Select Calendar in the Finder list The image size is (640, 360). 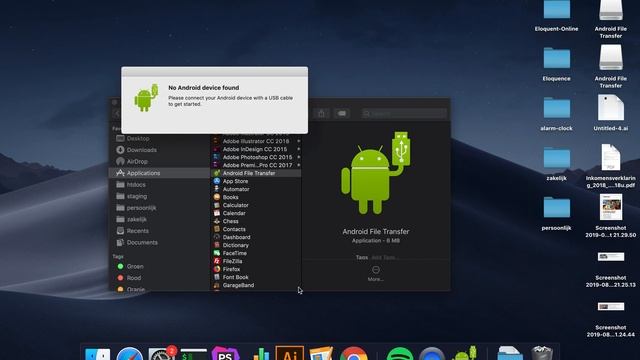[256, 213]
